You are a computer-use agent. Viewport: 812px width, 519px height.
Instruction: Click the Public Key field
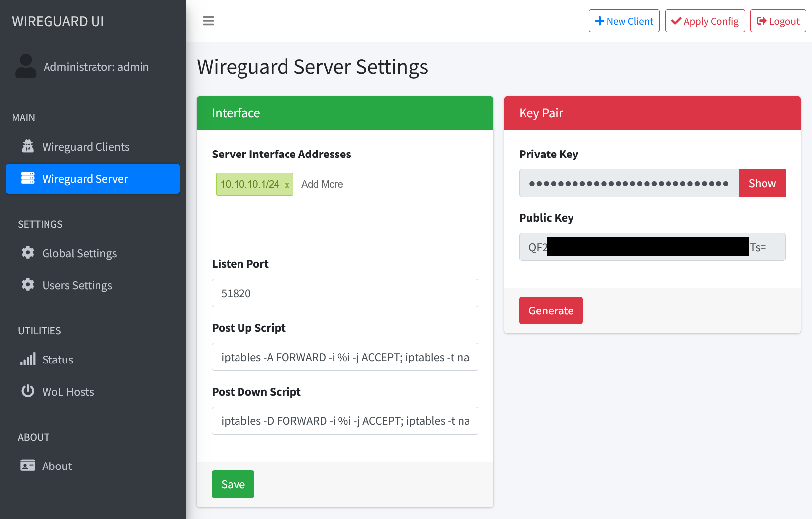tap(652, 247)
